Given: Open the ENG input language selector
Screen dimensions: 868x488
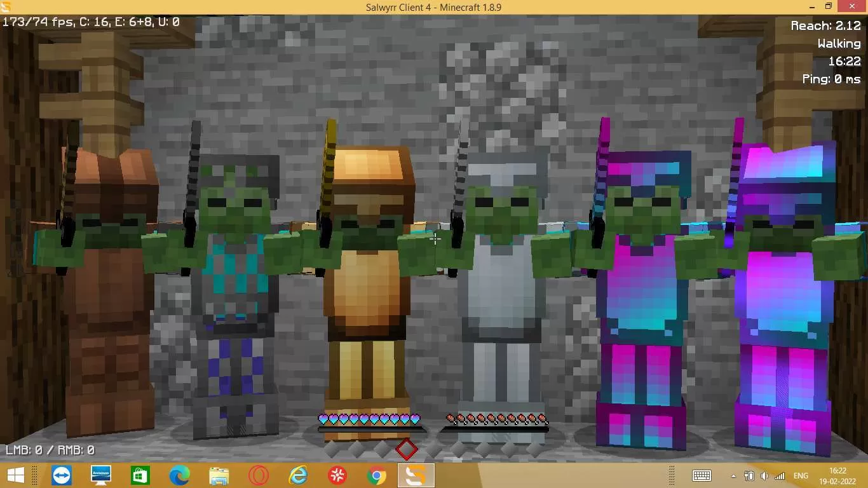Looking at the screenshot, I should [x=801, y=475].
